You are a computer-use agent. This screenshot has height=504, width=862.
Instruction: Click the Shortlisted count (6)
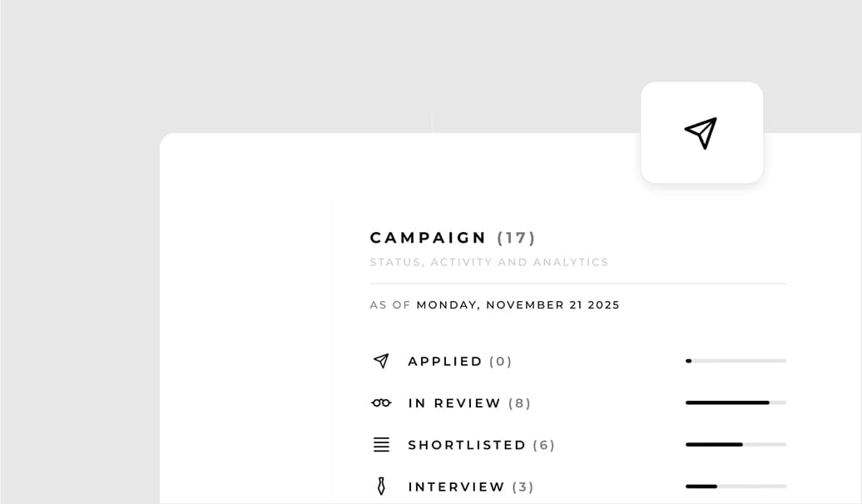[x=544, y=445]
